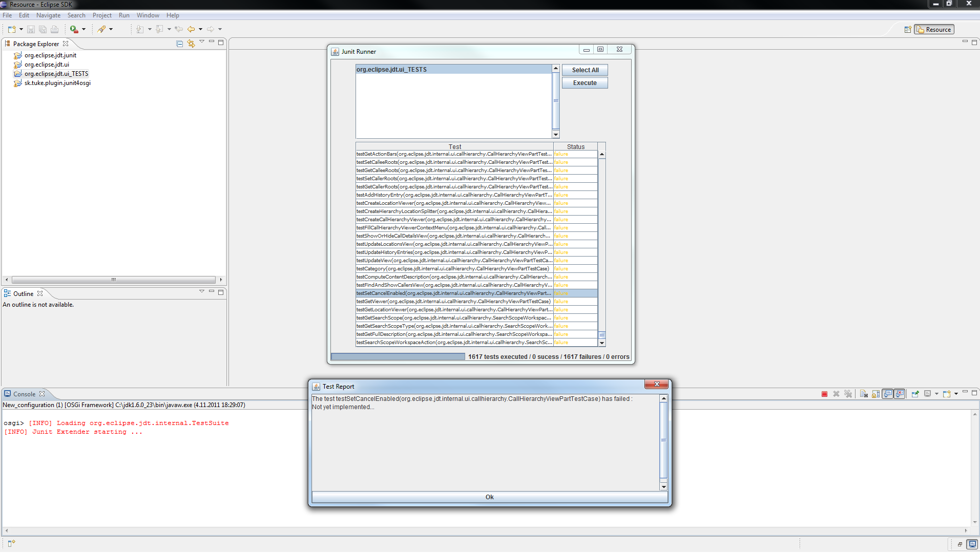
Task: Click the test results table vertical scrollbar
Action: pos(602,248)
